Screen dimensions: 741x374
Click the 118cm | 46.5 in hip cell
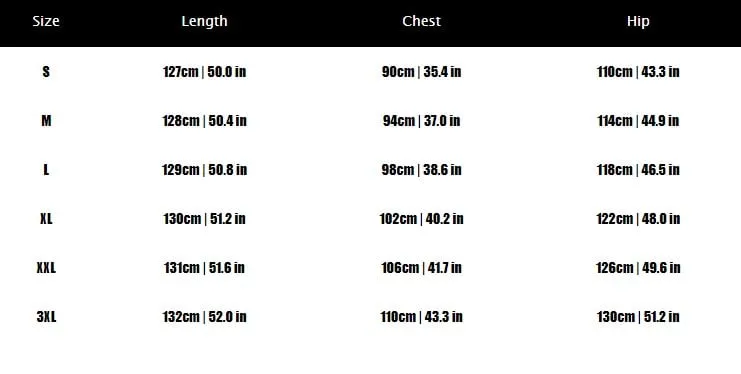[x=638, y=170]
